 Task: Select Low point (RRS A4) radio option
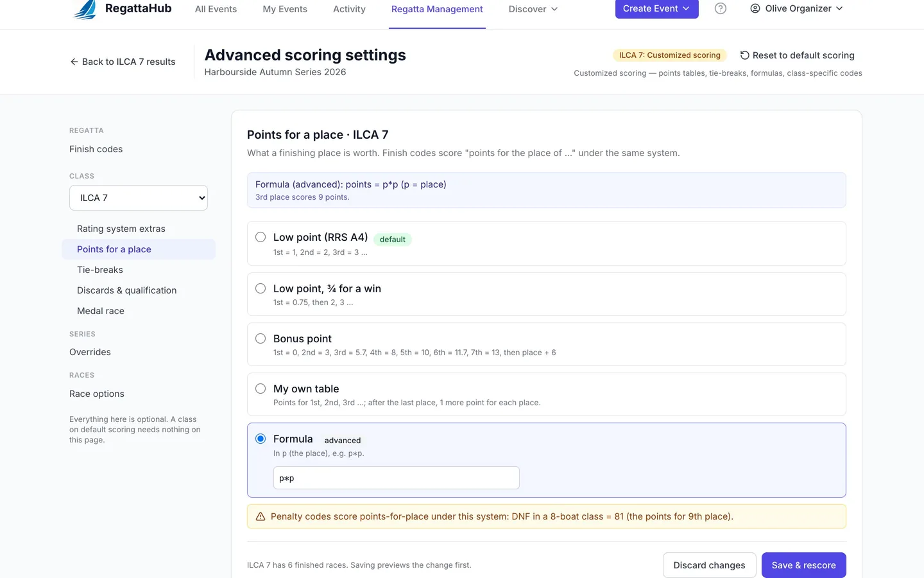click(x=261, y=237)
